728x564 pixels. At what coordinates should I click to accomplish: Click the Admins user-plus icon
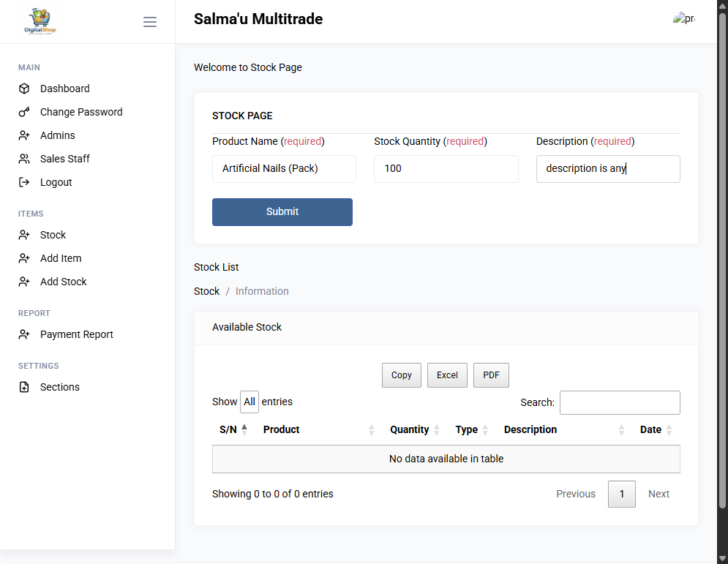(24, 135)
